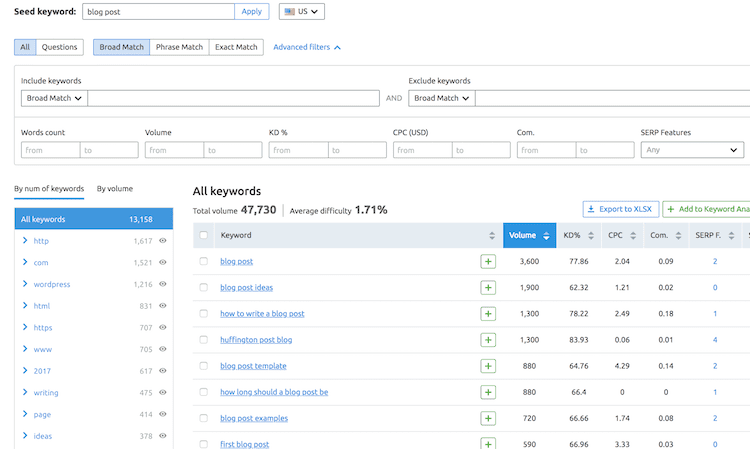This screenshot has width=750, height=449.
Task: Select the All keywords filter tab
Action: coord(25,47)
